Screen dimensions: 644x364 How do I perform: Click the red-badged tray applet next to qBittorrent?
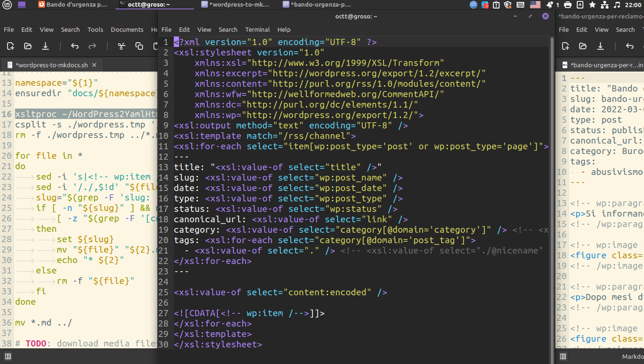pos(485,5)
